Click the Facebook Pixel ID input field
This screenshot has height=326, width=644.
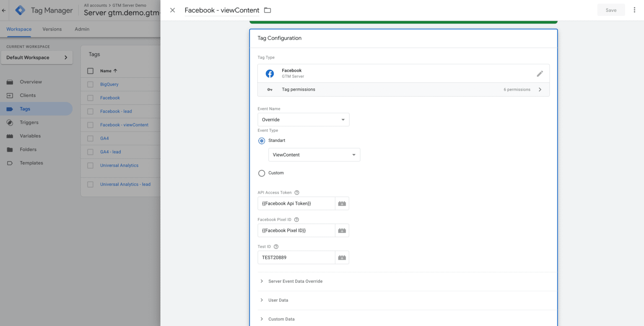coord(296,230)
